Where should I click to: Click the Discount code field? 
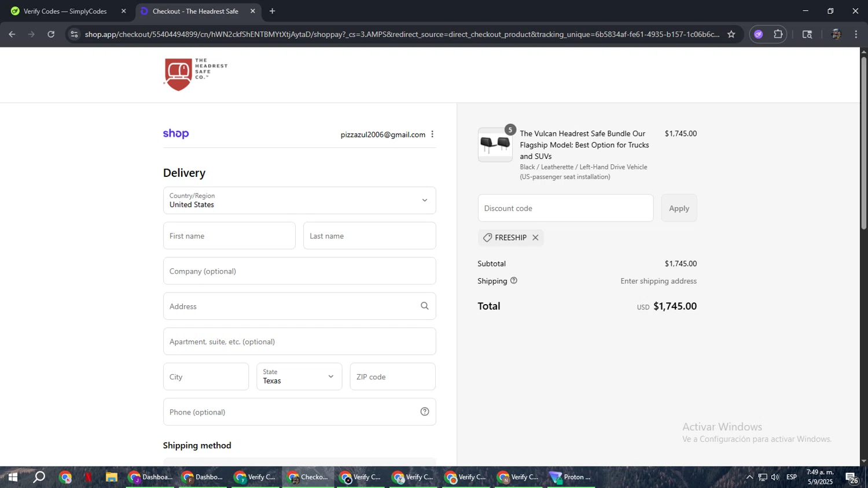click(x=565, y=208)
